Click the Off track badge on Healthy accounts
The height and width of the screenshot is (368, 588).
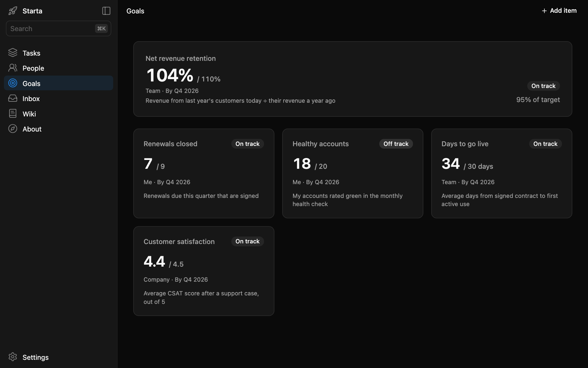pos(396,144)
